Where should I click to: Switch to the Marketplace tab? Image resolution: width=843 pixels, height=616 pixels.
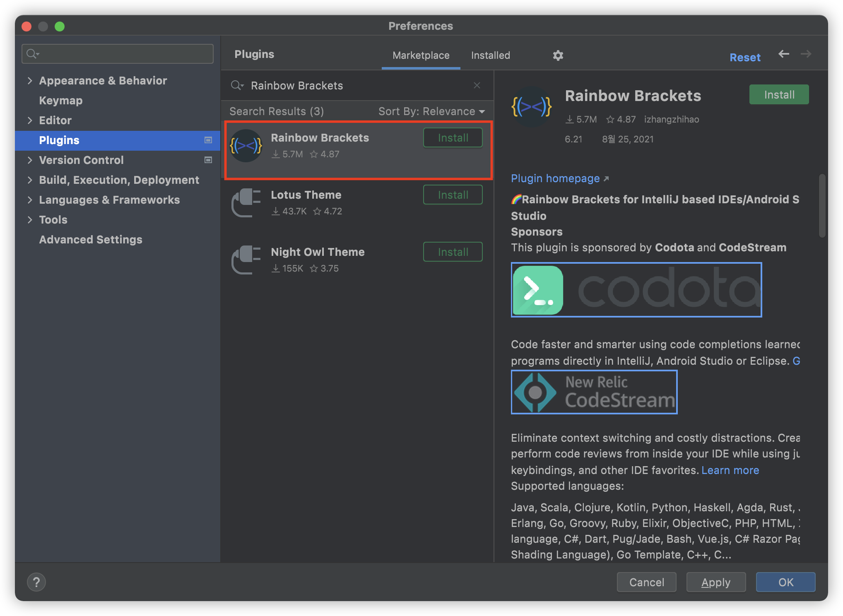421,55
